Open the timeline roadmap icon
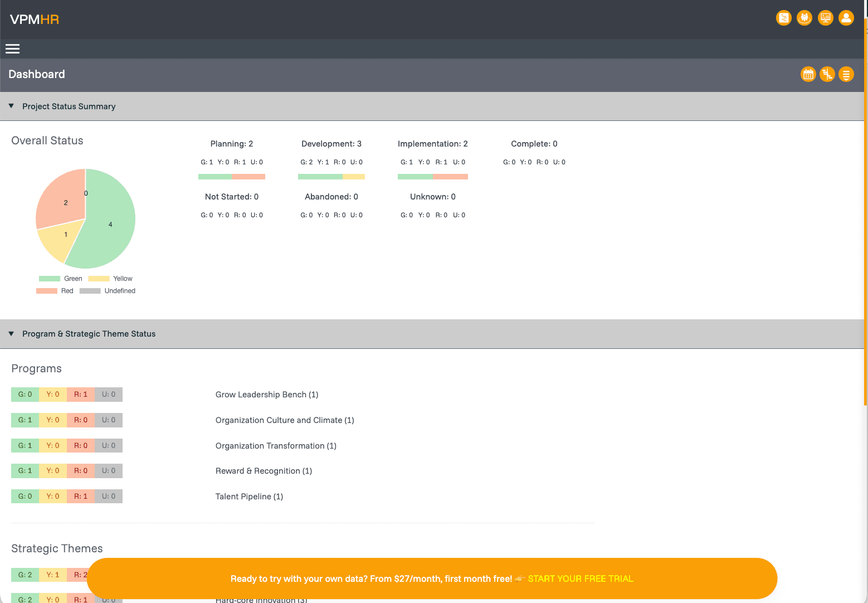Viewport: 868px width, 603px height. [827, 74]
